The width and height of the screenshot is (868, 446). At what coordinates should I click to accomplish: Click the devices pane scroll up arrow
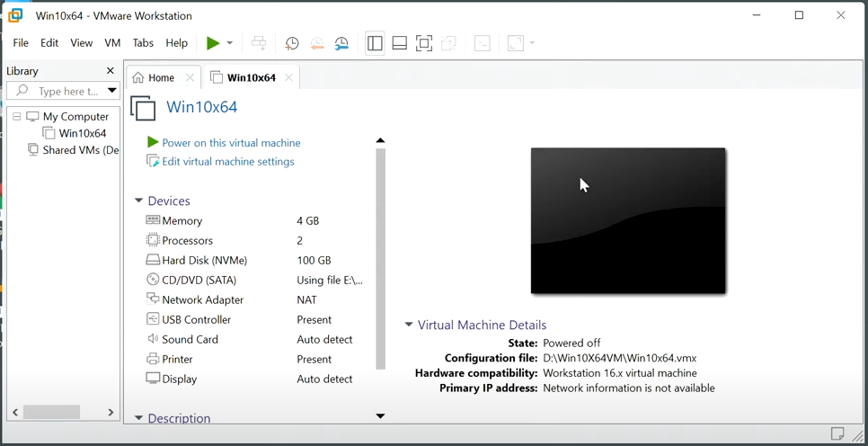pos(380,141)
